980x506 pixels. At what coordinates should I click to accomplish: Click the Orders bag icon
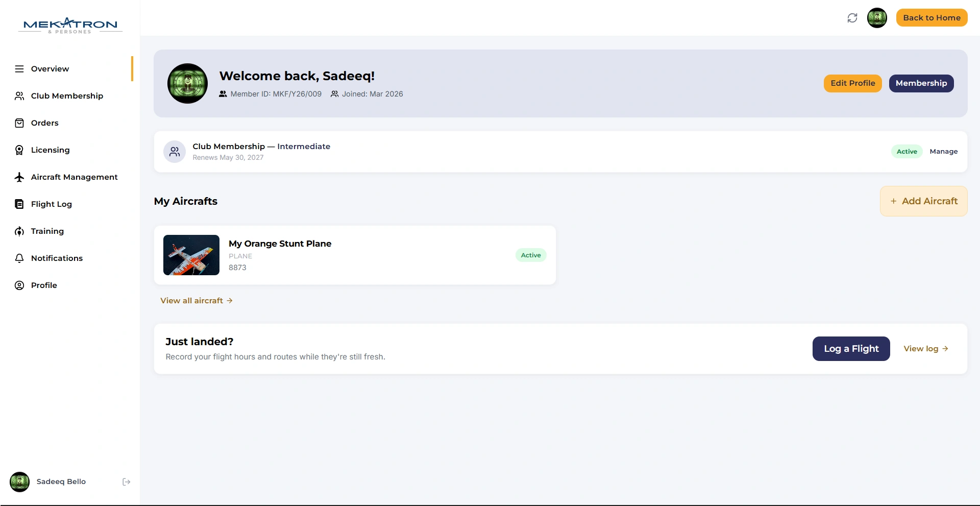tap(19, 123)
